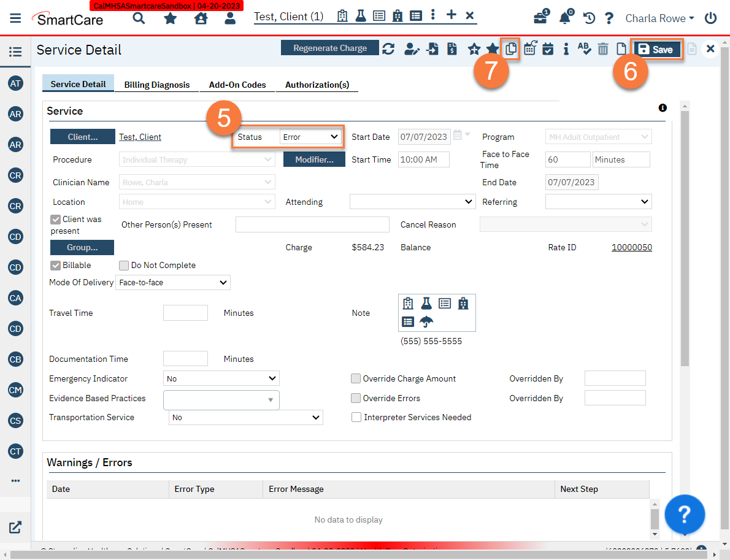Check the Do Not Complete checkbox
The width and height of the screenshot is (730, 560).
pos(123,265)
